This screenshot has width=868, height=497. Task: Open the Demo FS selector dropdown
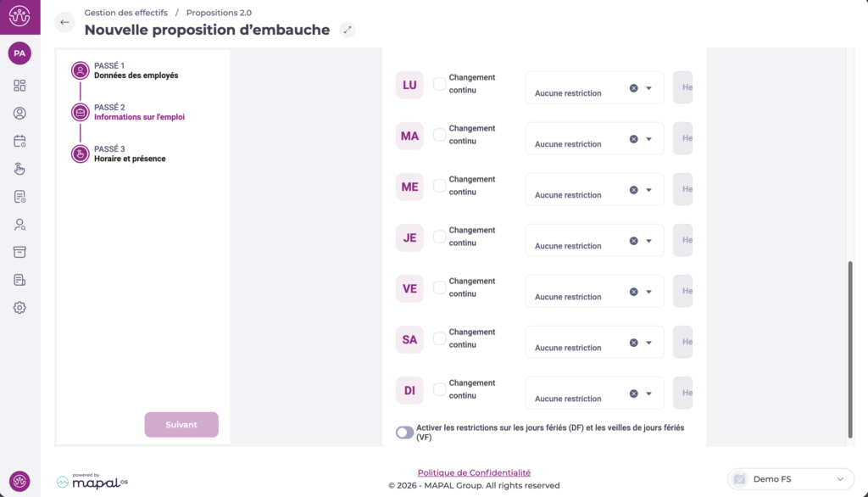coord(790,479)
